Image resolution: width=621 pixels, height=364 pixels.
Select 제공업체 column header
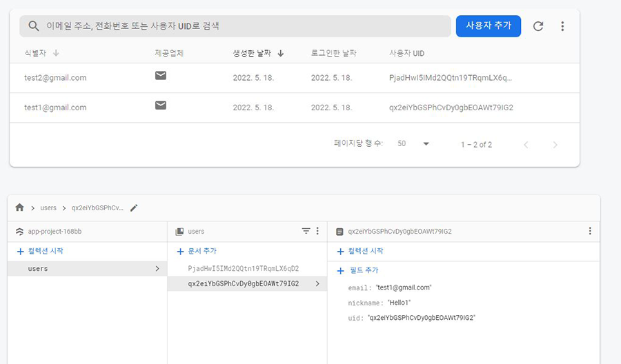(x=169, y=53)
